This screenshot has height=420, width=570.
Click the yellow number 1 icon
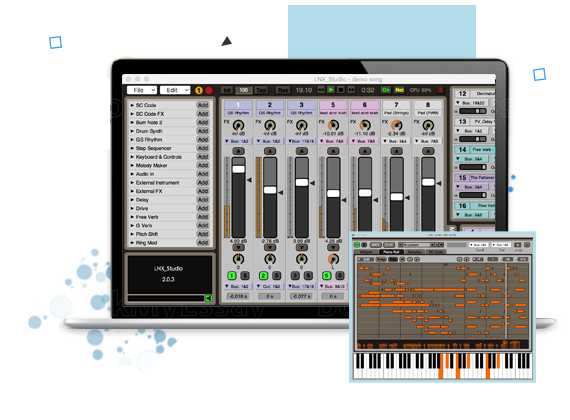(x=199, y=90)
